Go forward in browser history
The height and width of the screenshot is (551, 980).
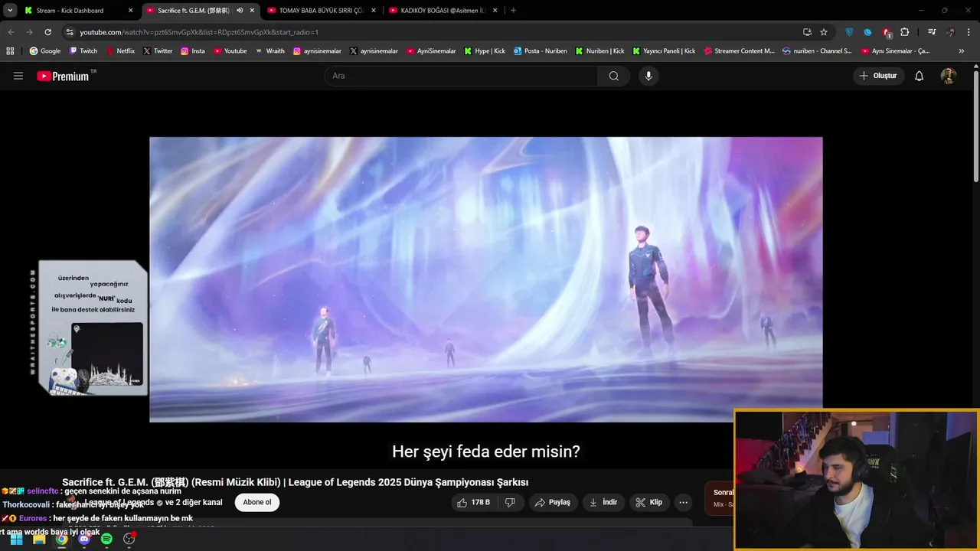click(29, 32)
